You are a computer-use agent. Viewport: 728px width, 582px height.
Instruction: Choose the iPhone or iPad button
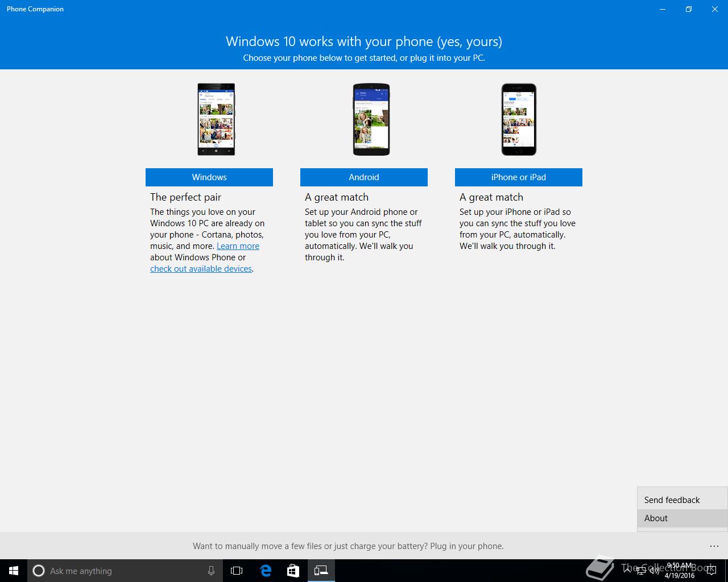[519, 177]
